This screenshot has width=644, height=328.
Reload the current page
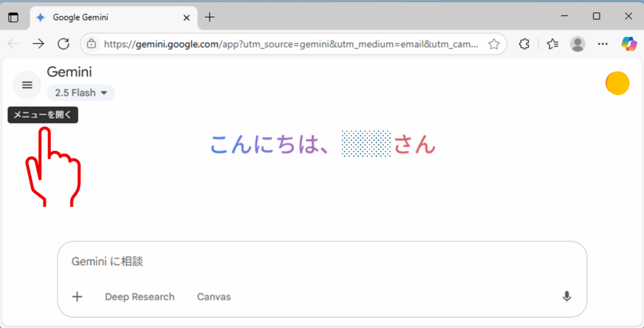tap(64, 44)
